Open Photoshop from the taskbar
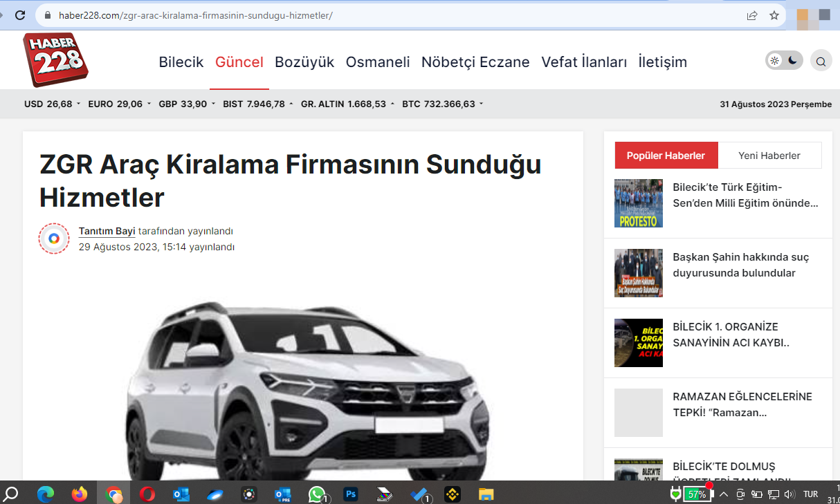The image size is (840, 504). click(351, 494)
